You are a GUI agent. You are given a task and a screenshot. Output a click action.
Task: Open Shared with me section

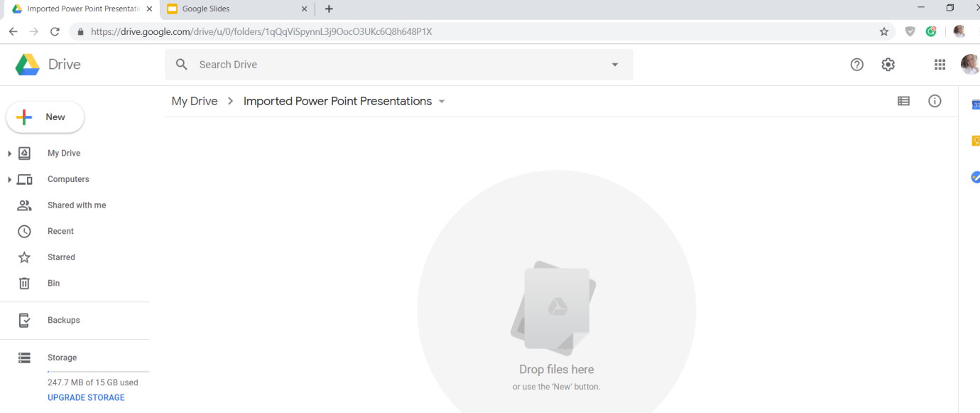pyautogui.click(x=76, y=205)
